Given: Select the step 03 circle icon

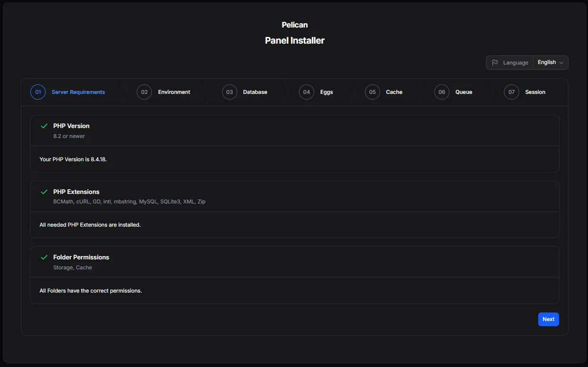Looking at the screenshot, I should coord(230,92).
